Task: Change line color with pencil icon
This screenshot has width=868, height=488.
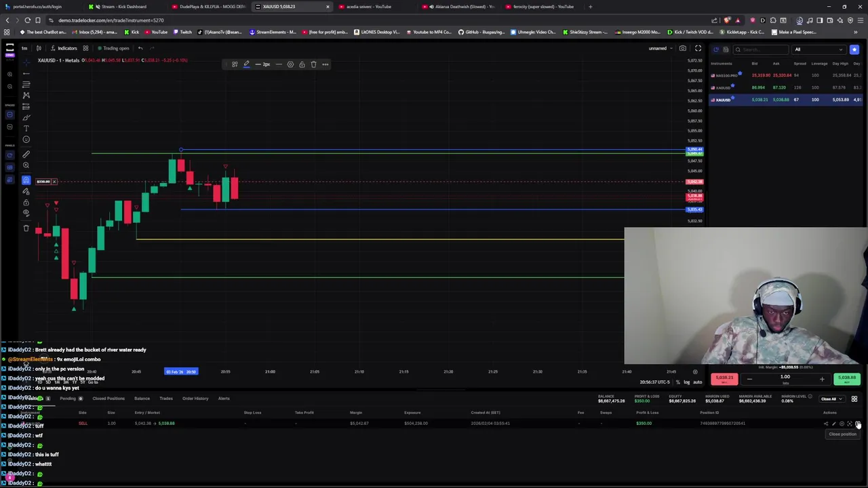Action: coord(246,64)
